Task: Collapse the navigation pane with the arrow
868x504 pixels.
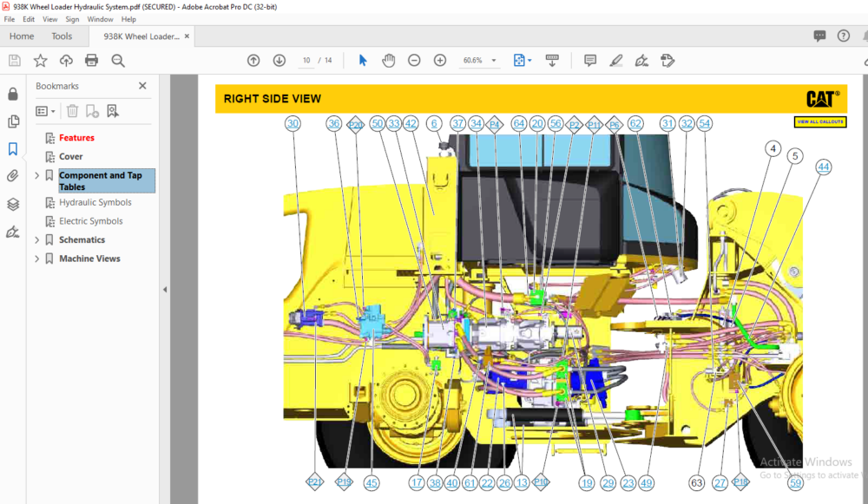Action: coord(165,289)
